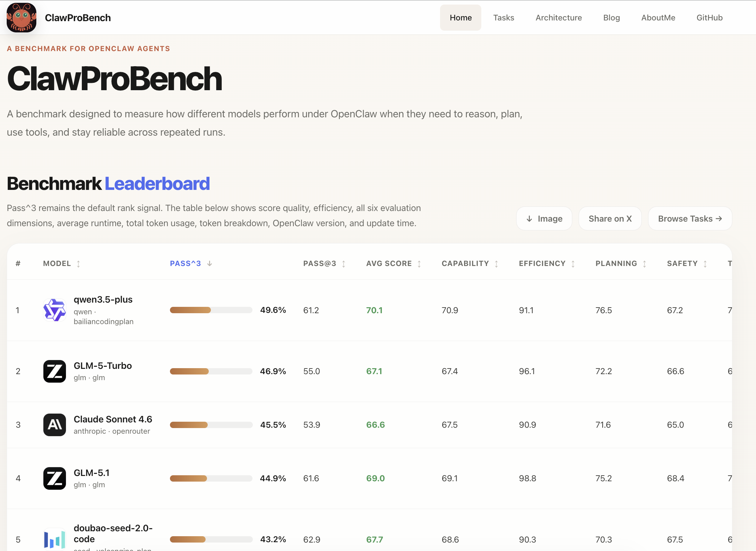
Task: Sort by Planning using its sort arrows
Action: [x=645, y=264]
